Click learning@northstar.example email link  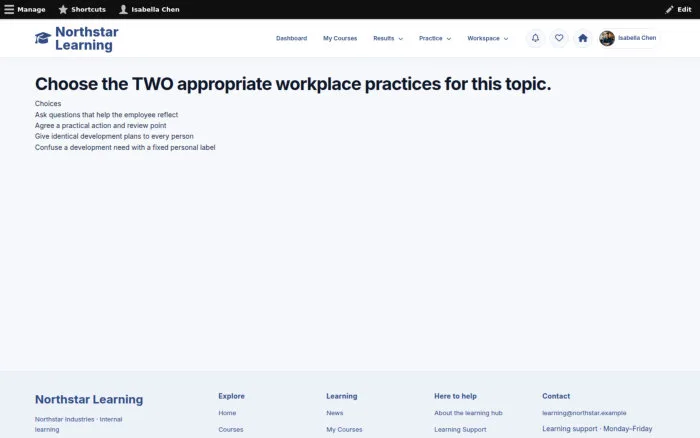point(584,413)
